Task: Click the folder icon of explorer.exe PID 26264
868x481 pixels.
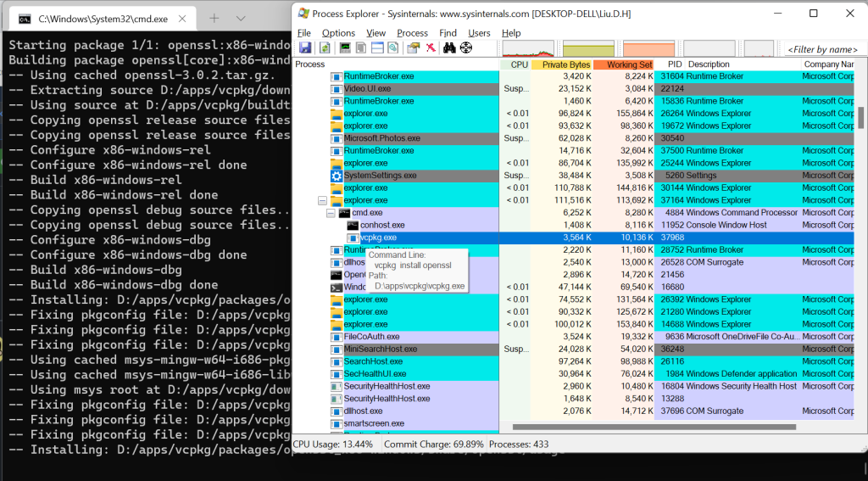Action: 337,114
